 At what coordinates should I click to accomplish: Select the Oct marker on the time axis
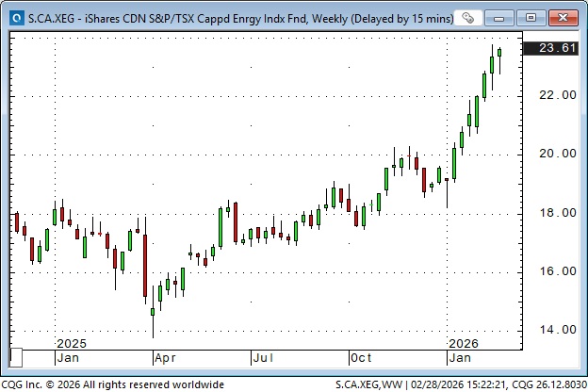[362, 359]
